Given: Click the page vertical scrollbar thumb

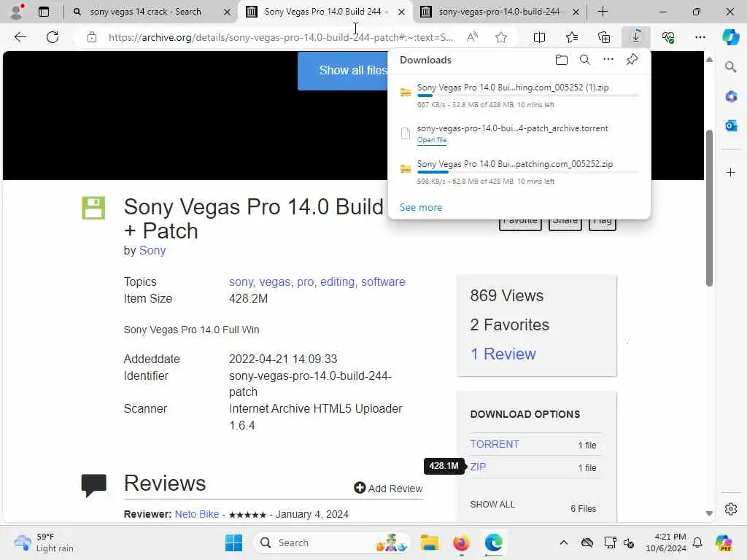Looking at the screenshot, I should click(x=709, y=208).
